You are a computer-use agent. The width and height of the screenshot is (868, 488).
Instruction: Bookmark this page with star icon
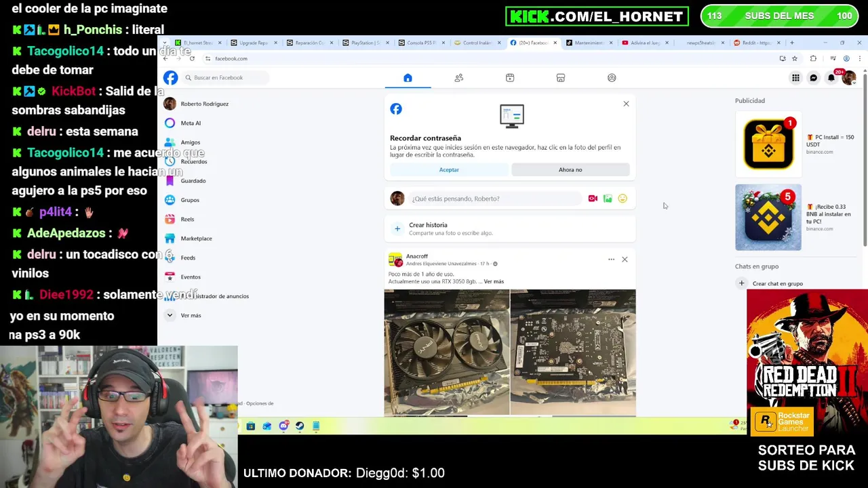(795, 58)
